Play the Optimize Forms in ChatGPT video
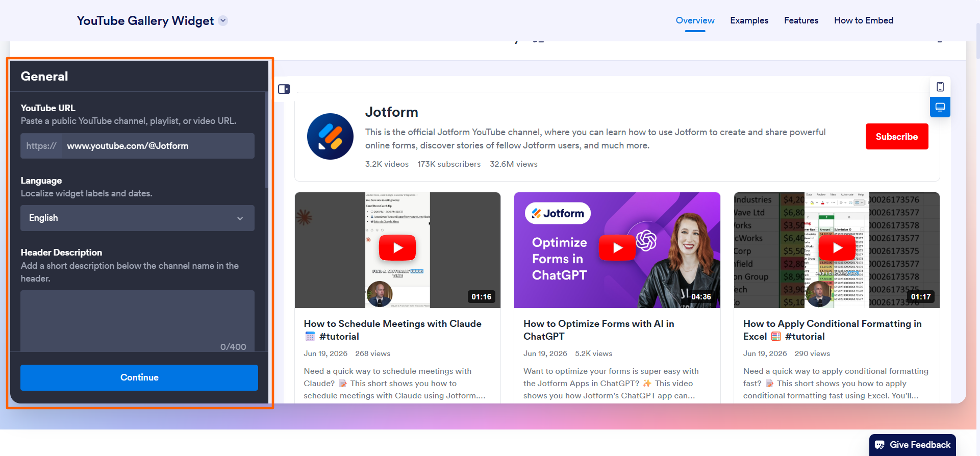Screen dimensions: 980x456 (617, 248)
